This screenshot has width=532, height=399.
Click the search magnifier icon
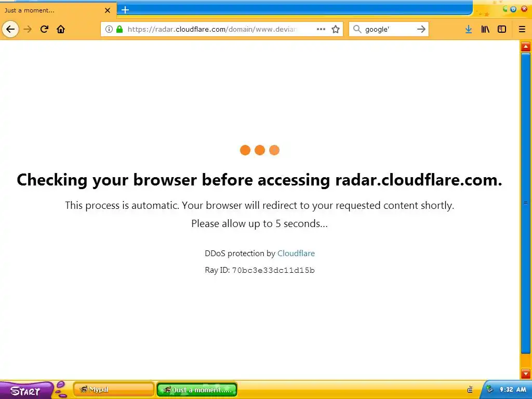pos(357,29)
